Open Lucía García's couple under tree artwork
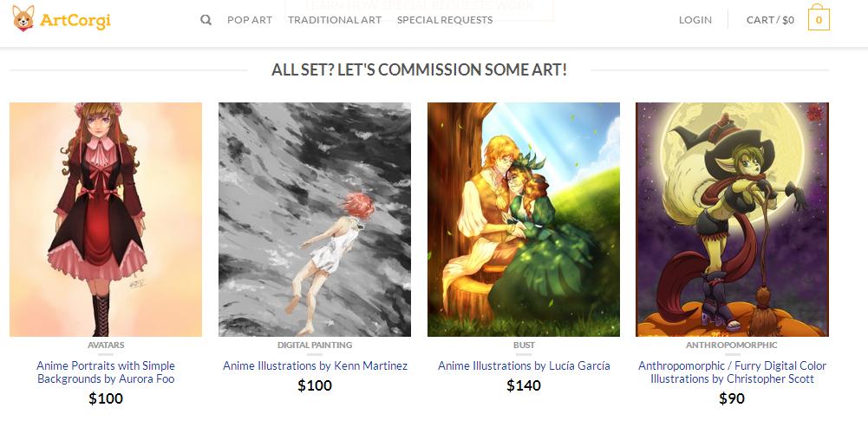Image resolution: width=868 pixels, height=421 pixels. coord(524,220)
